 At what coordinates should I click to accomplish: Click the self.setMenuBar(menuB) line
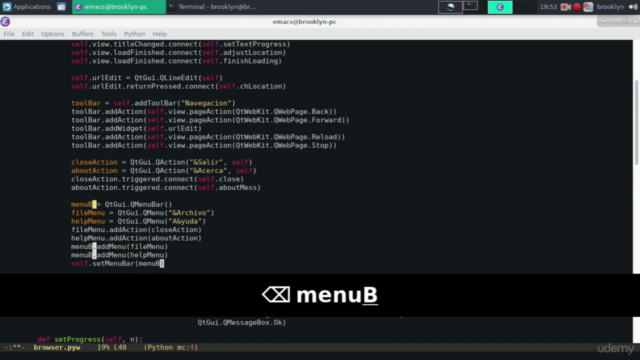[118, 263]
